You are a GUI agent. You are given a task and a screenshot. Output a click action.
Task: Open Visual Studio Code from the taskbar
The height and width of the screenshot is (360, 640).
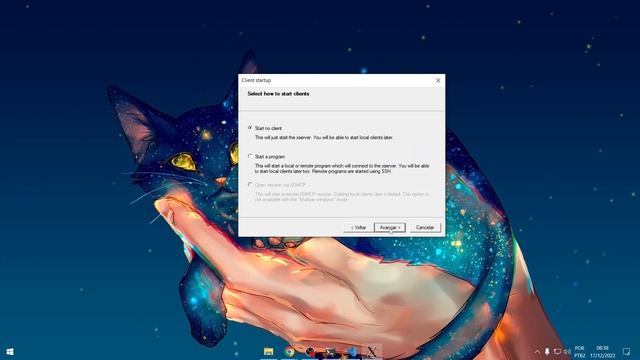click(351, 351)
